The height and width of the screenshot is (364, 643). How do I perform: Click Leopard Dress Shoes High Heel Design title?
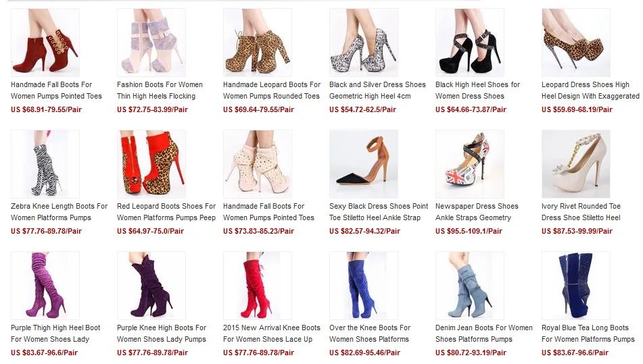pos(590,90)
